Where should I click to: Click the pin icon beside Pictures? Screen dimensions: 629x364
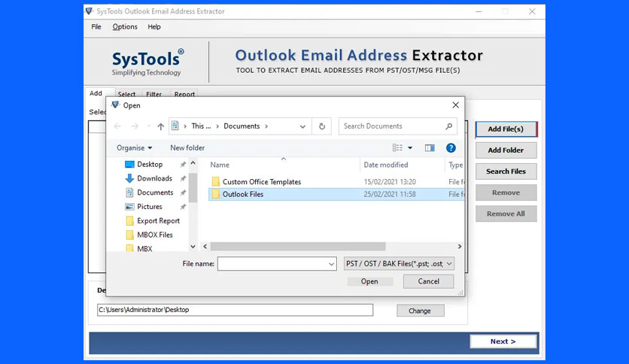click(183, 207)
